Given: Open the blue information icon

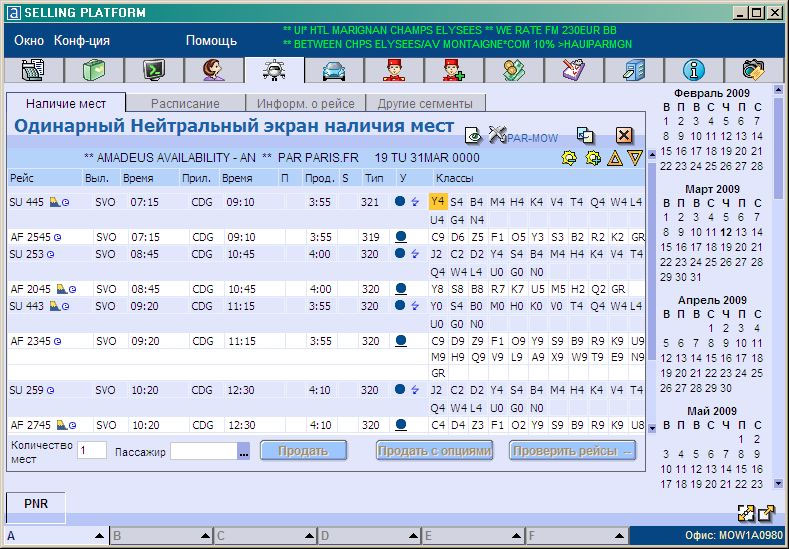Looking at the screenshot, I should (x=693, y=70).
